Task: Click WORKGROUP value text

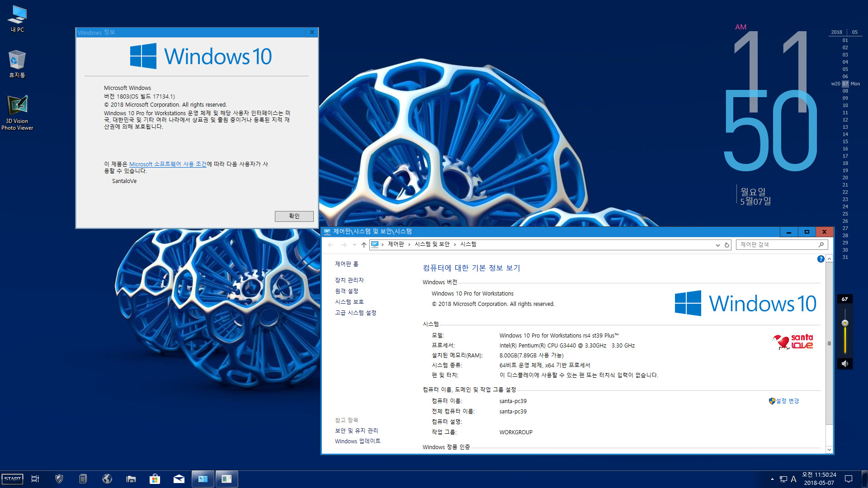Action: [516, 432]
